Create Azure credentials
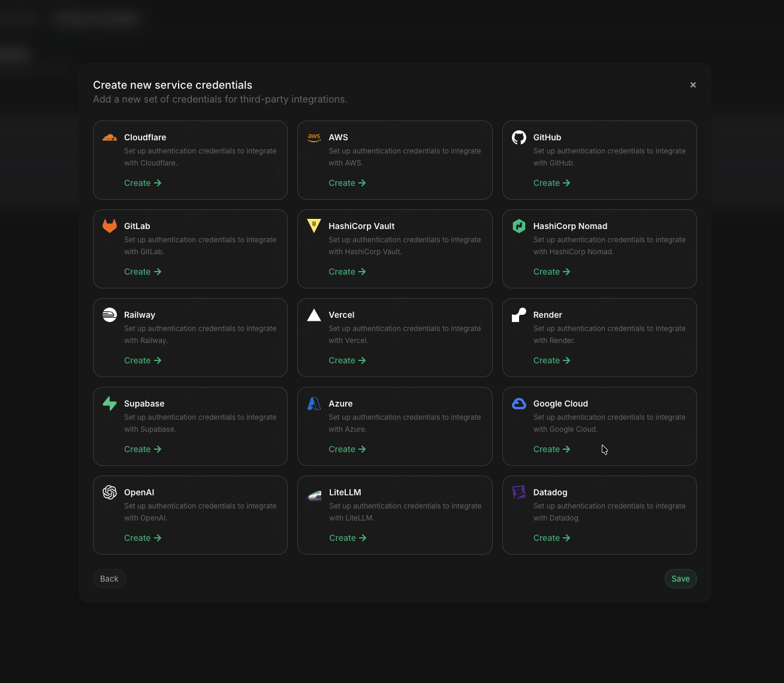 (x=347, y=449)
